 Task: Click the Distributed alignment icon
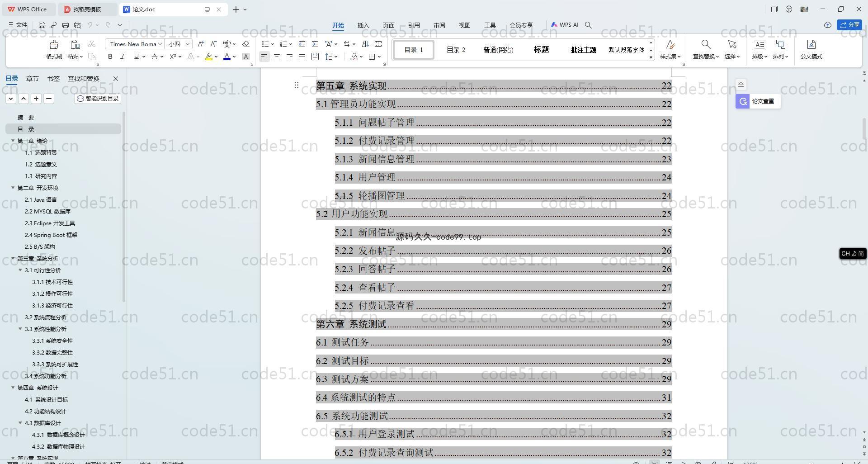click(315, 57)
